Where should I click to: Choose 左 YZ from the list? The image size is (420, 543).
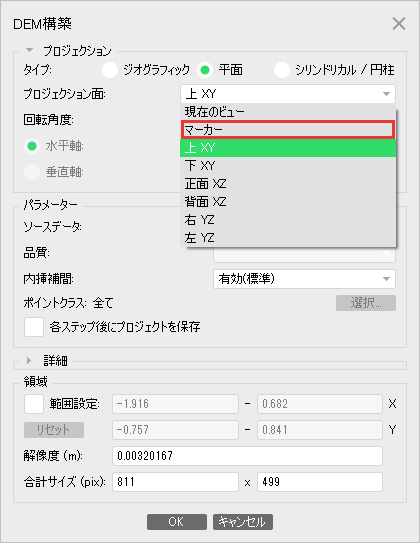coord(288,238)
